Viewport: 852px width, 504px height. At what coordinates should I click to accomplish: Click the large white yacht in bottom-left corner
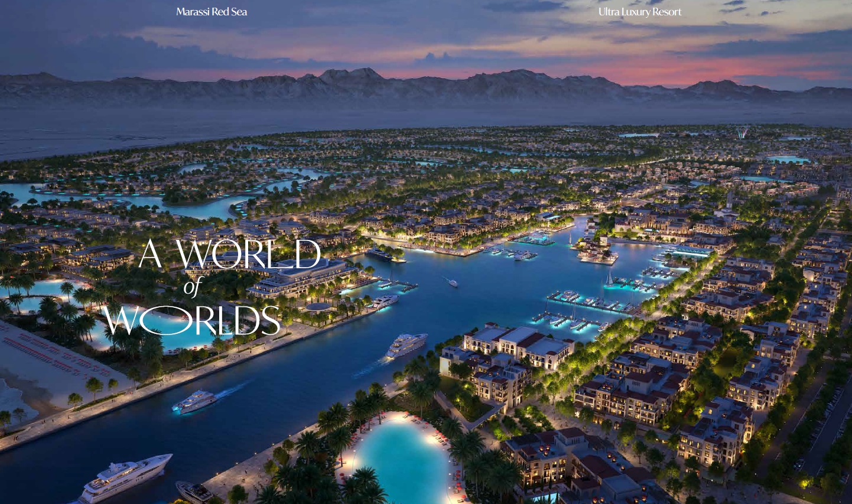coord(125,476)
